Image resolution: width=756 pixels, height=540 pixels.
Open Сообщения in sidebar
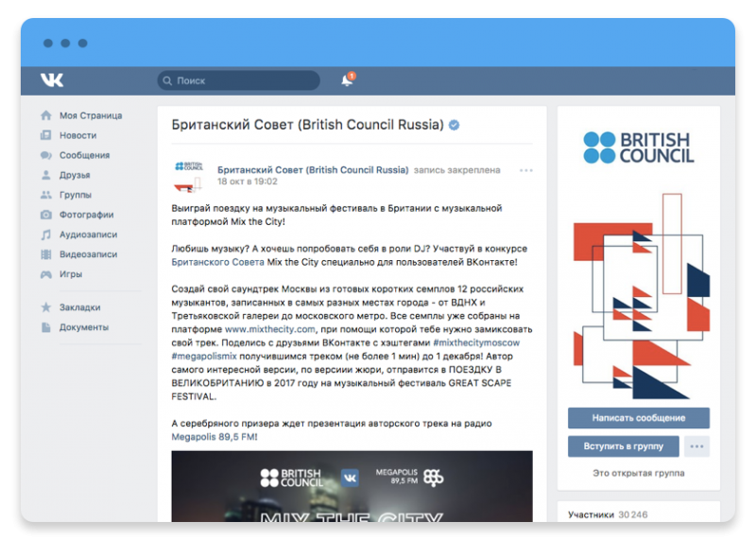[84, 155]
